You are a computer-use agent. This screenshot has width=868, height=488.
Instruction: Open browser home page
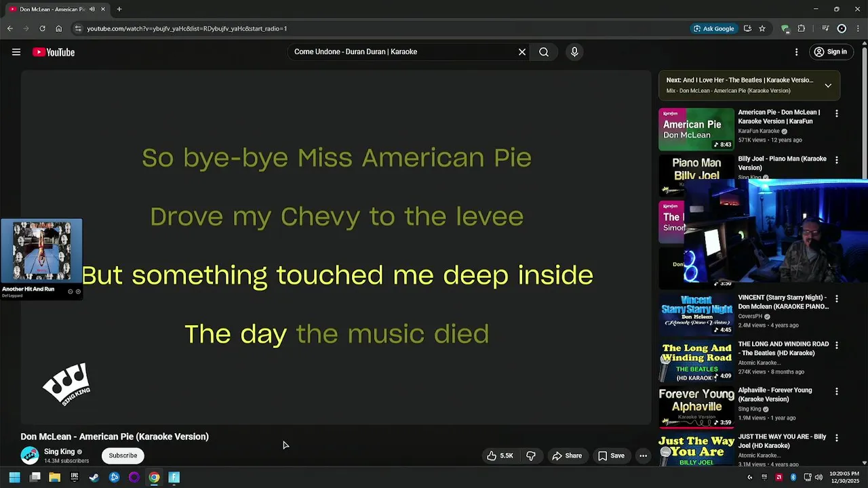[x=58, y=28]
